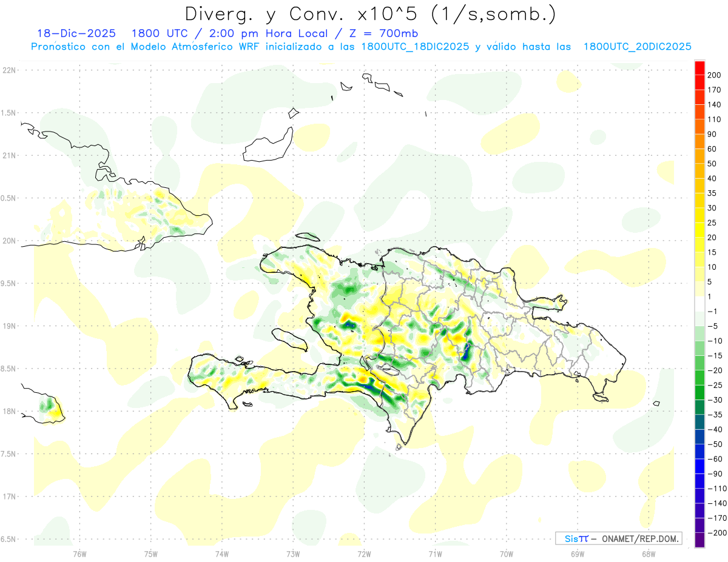Viewport: 728px width, 562px height.
Task: Select the '8.5N' latitude label
Action: [x=10, y=369]
